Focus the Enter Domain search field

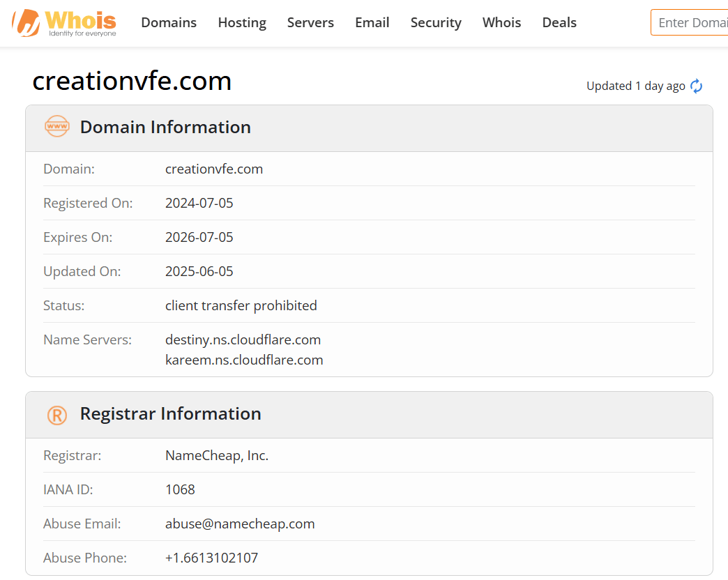[690, 22]
